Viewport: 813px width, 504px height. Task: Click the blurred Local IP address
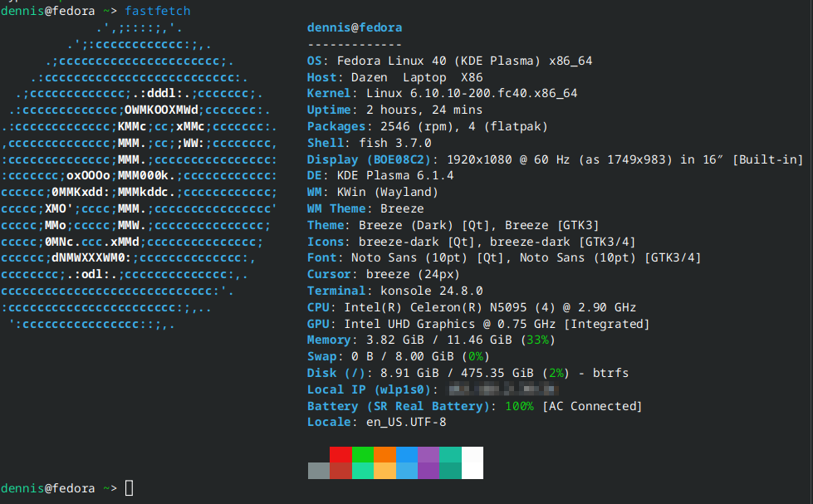click(502, 389)
